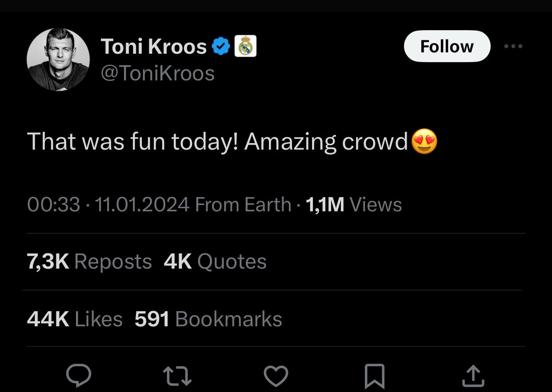Bookmark this tweet using the bookmark icon
This screenshot has width=552, height=392.
click(374, 376)
